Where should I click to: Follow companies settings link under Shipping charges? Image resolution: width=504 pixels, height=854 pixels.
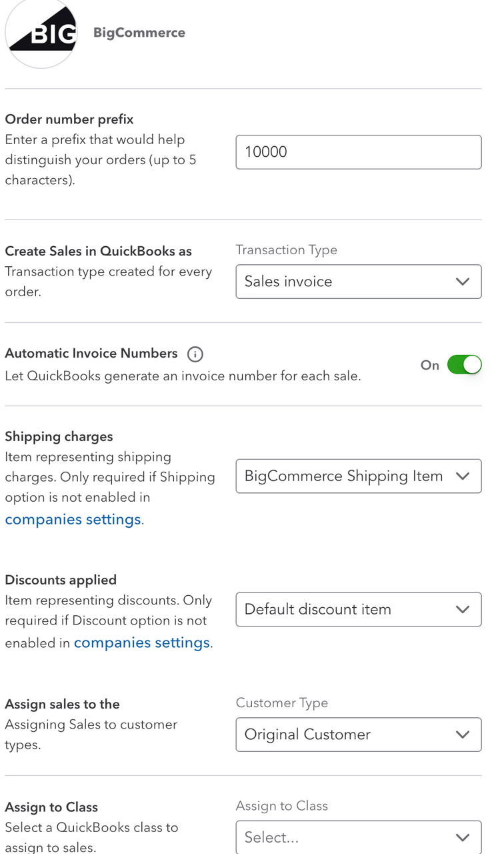click(x=73, y=519)
